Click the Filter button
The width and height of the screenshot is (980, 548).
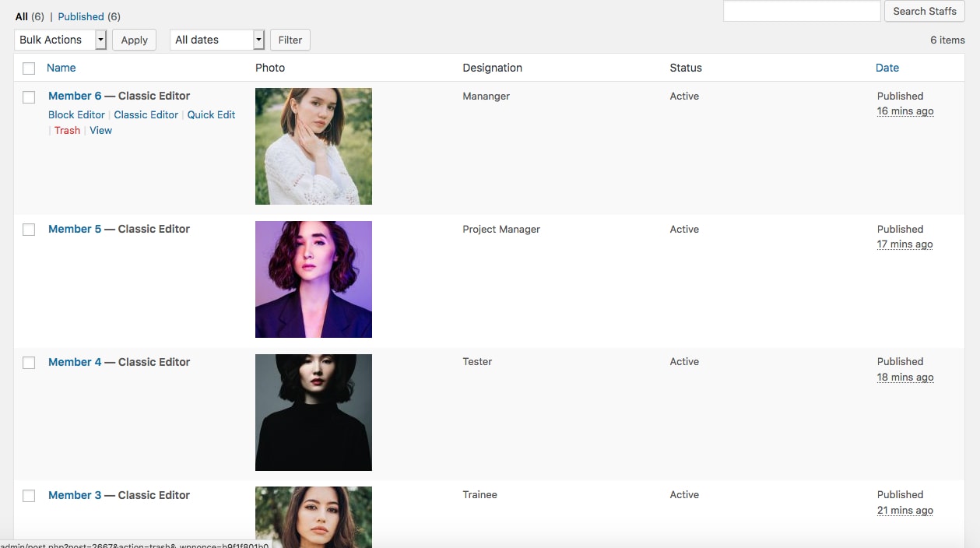point(290,40)
